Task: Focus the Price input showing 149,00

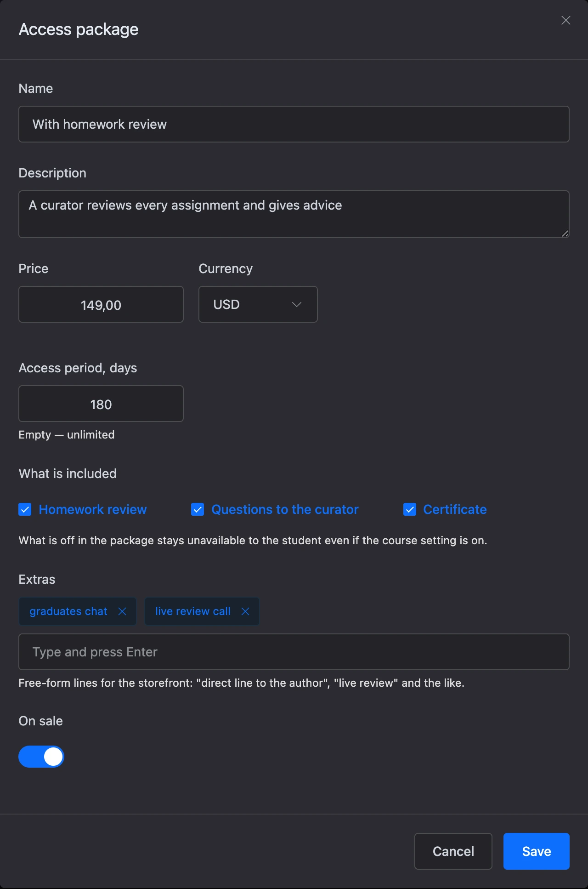Action: [x=101, y=304]
